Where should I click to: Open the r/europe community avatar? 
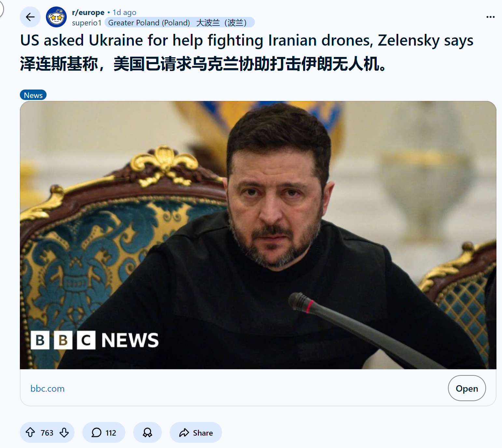(x=56, y=17)
